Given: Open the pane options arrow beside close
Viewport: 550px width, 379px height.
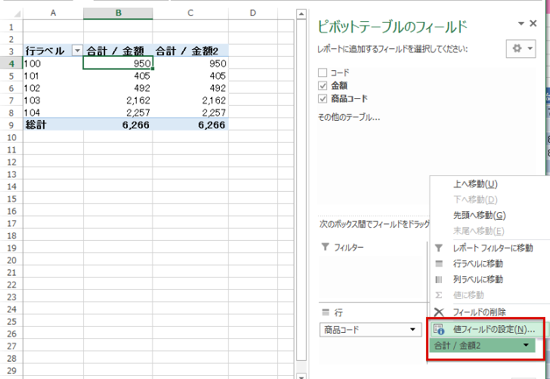Looking at the screenshot, I should pyautogui.click(x=521, y=24).
